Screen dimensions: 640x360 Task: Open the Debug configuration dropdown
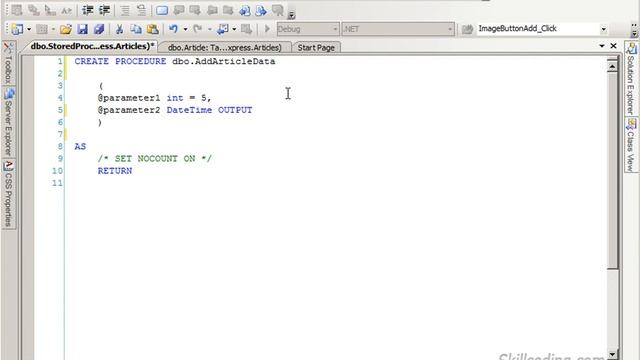point(308,29)
